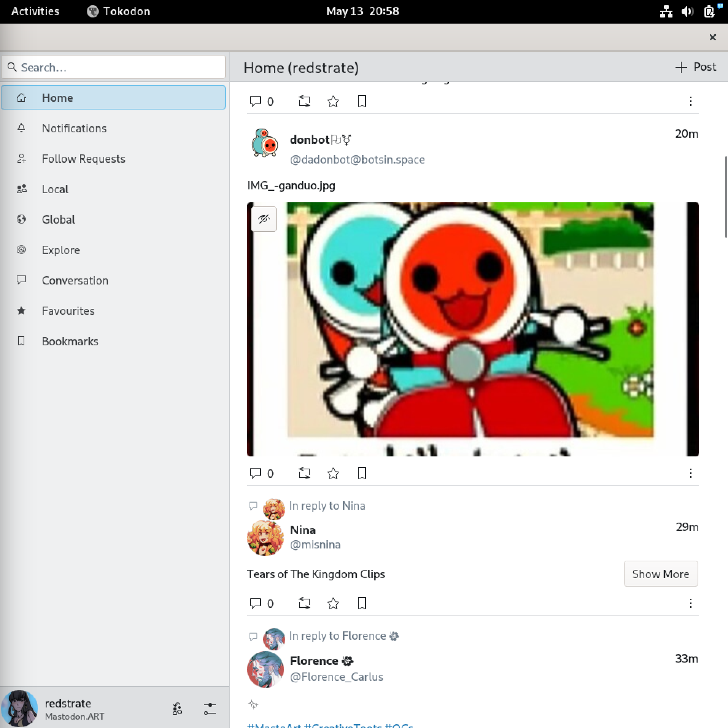The height and width of the screenshot is (728, 728).
Task: Open the Tokodon app menu in top bar
Action: (119, 11)
